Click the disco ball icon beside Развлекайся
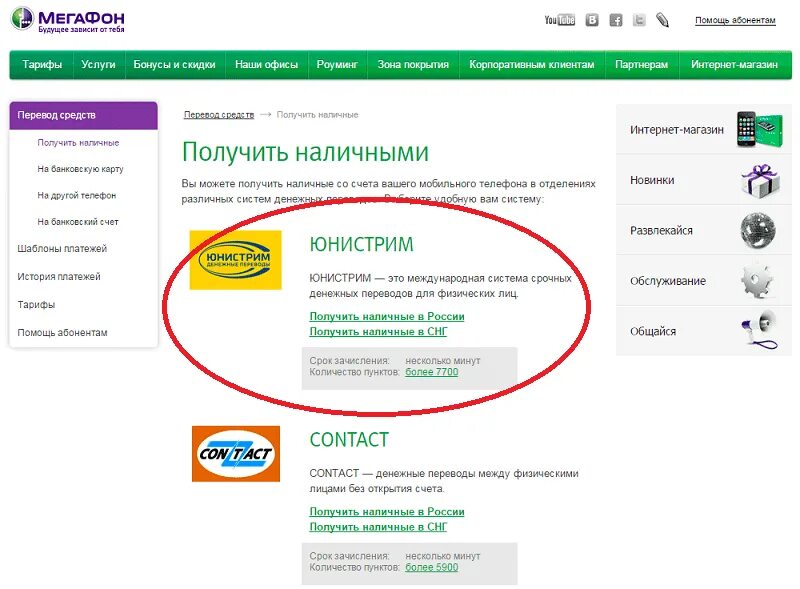The width and height of the screenshot is (800, 589). click(x=758, y=231)
